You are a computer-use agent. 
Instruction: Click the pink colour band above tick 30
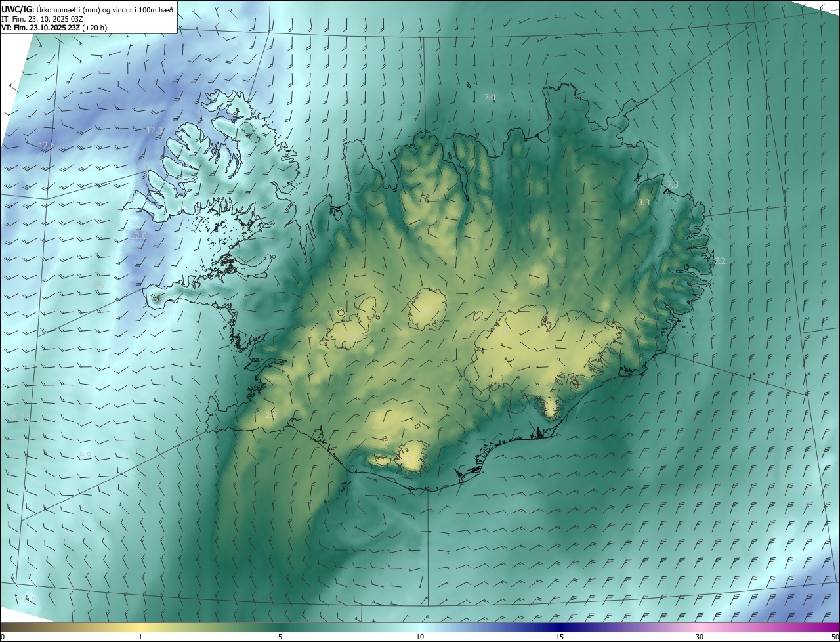(x=700, y=627)
